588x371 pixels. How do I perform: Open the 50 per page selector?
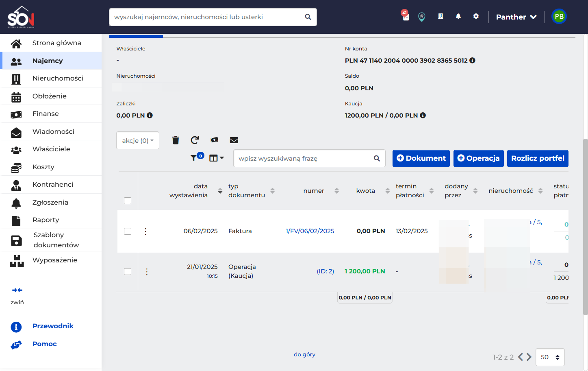tap(550, 357)
